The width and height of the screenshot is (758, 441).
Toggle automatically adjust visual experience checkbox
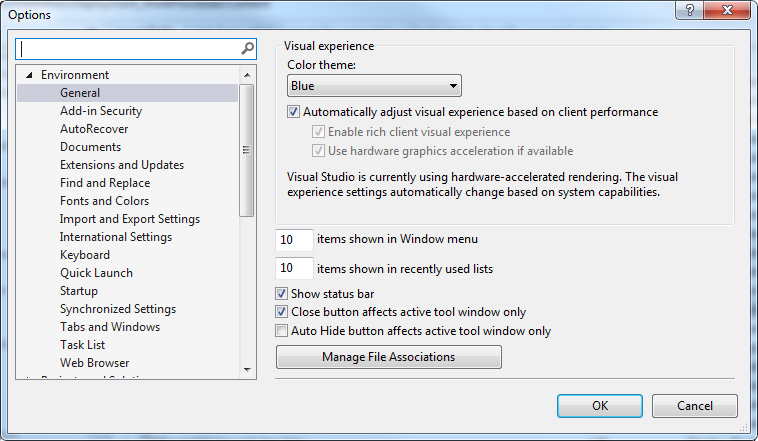[293, 112]
